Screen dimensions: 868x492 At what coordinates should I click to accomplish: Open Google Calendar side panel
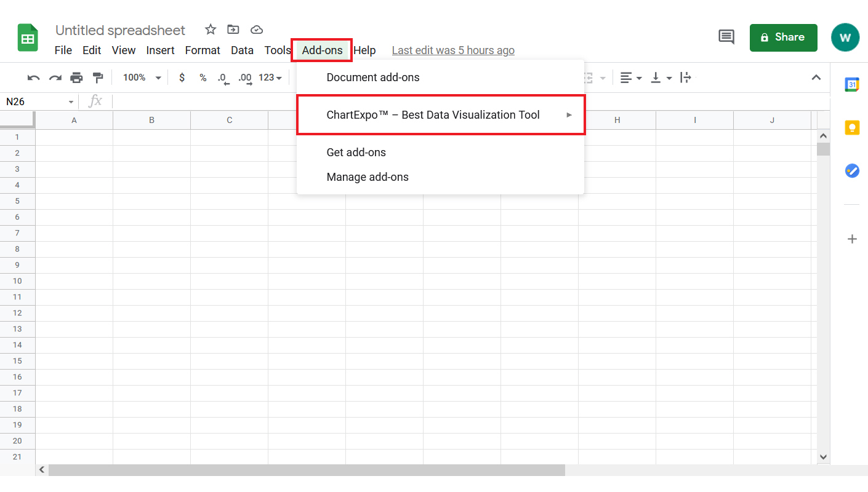point(852,85)
